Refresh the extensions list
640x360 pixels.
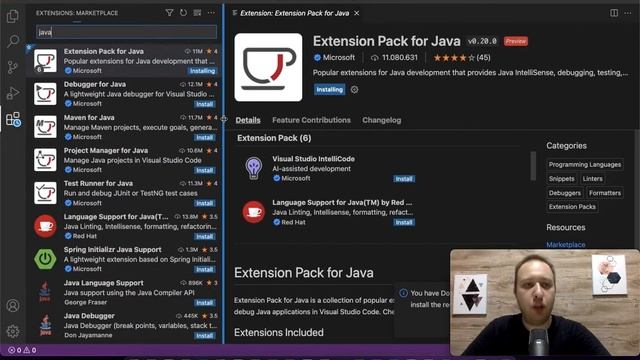183,13
